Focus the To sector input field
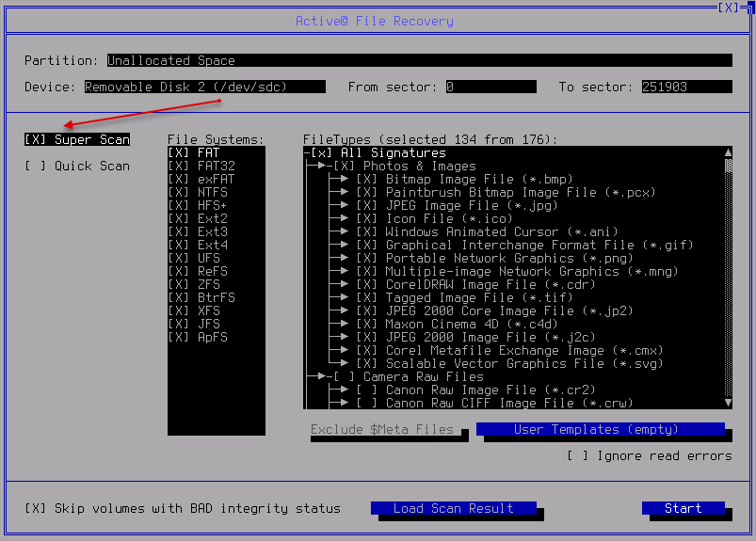The image size is (756, 541). point(686,87)
